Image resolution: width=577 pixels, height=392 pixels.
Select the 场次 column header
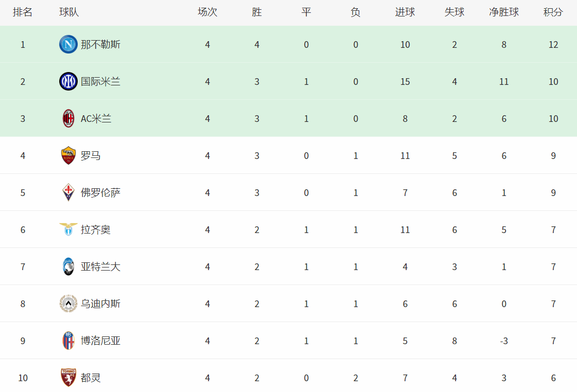coord(207,12)
